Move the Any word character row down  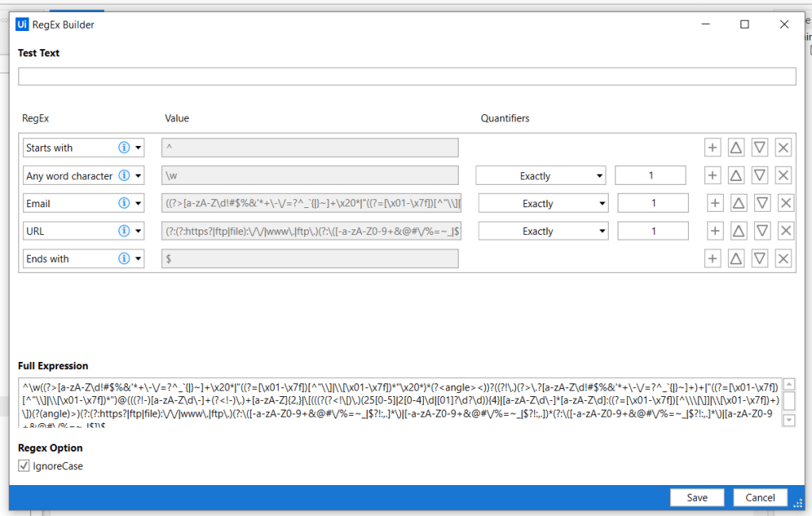(x=760, y=175)
